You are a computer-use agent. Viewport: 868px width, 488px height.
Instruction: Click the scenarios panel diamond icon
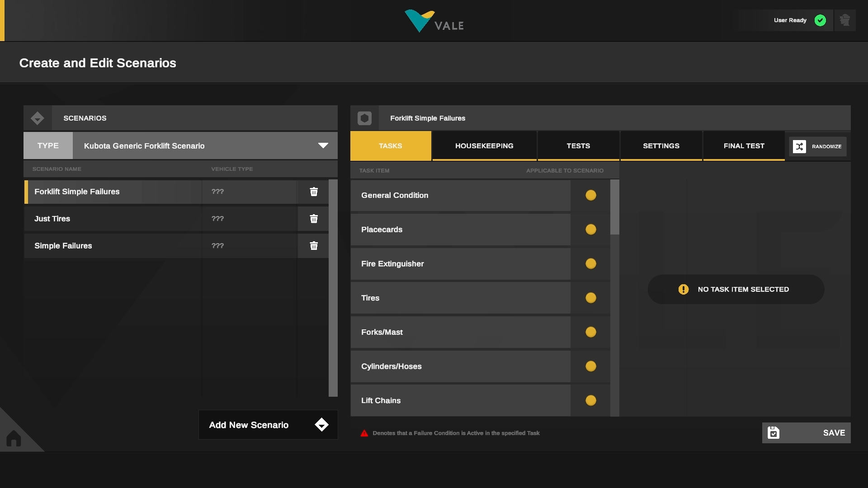(38, 118)
